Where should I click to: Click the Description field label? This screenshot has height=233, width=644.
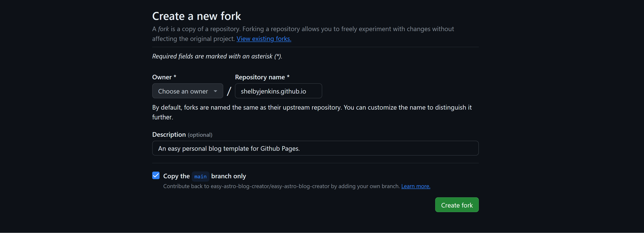click(x=169, y=134)
